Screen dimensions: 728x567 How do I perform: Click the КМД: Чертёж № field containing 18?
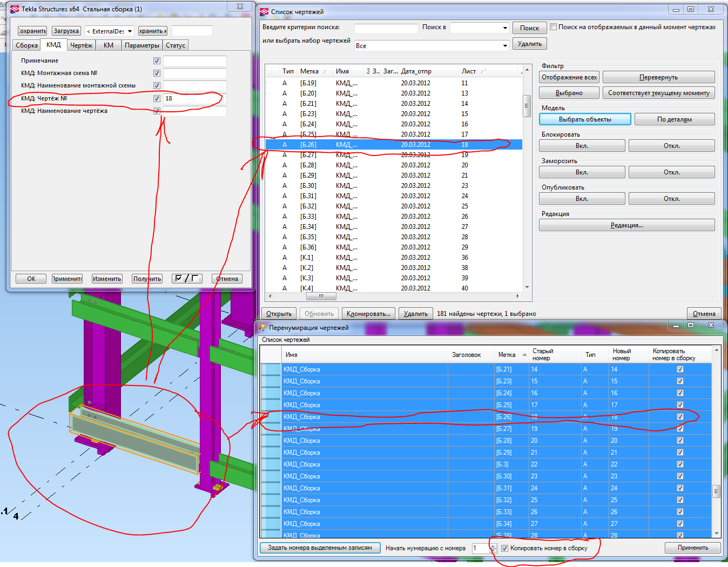[194, 98]
